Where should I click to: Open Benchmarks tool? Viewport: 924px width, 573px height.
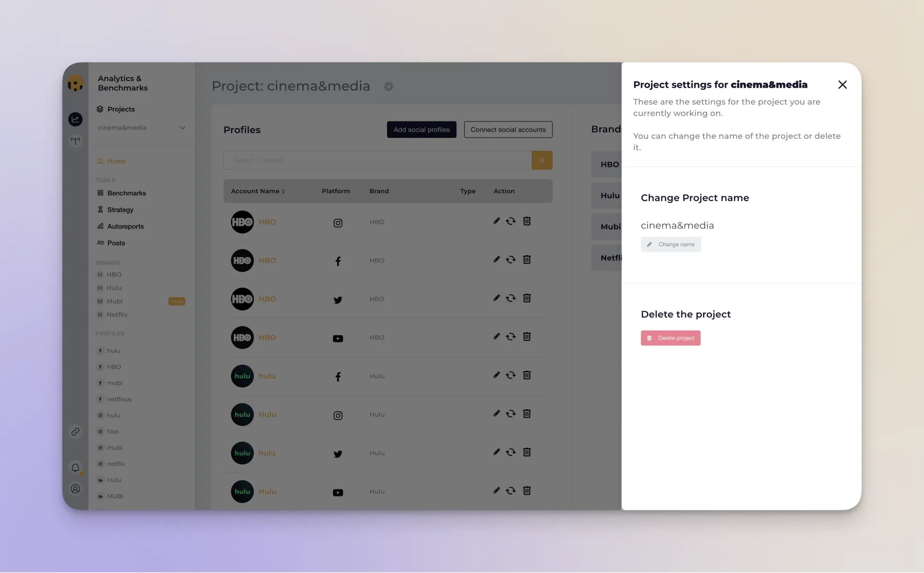(122, 193)
